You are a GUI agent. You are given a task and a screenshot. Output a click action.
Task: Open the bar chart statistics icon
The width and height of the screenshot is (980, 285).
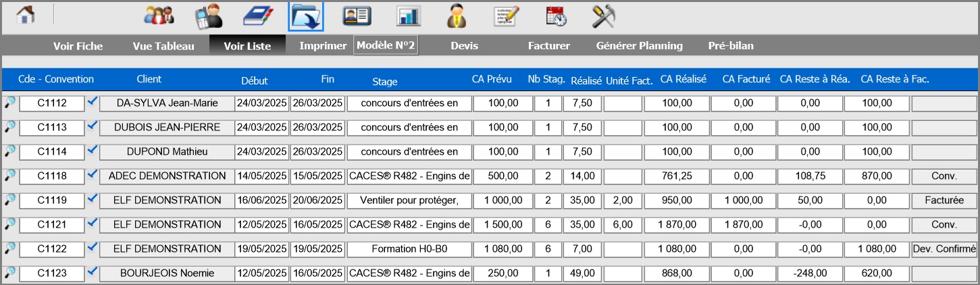[408, 16]
